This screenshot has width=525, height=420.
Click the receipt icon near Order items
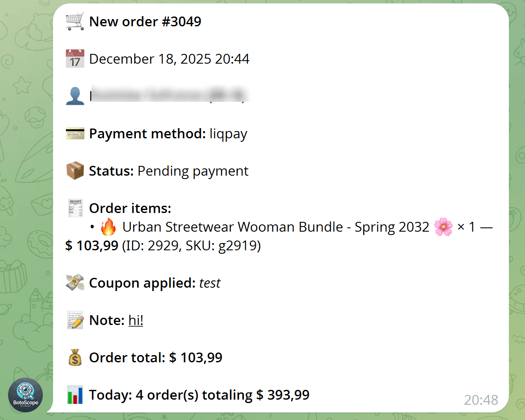pyautogui.click(x=75, y=208)
